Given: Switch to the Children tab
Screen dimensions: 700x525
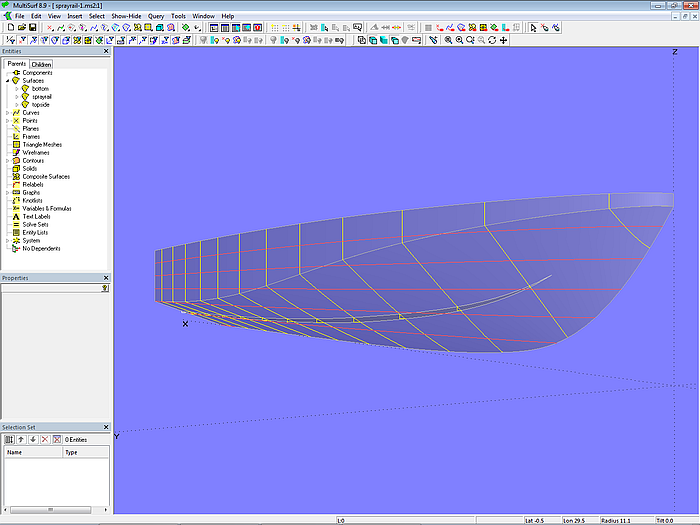Looking at the screenshot, I should click(42, 64).
